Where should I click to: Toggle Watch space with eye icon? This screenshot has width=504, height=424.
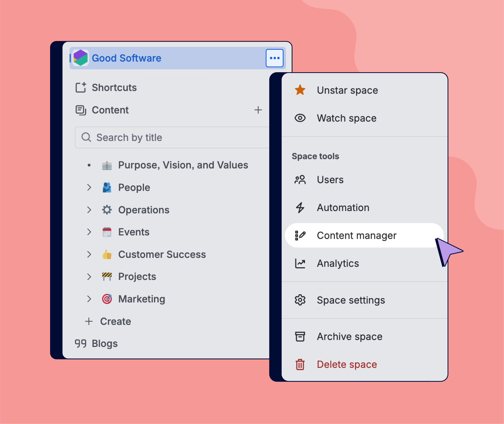pos(300,118)
